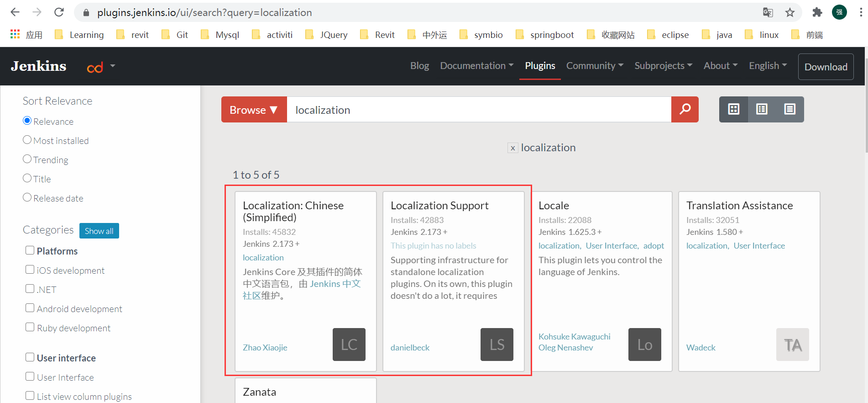This screenshot has width=868, height=403.
Task: Open the translate page icon in address bar
Action: pyautogui.click(x=768, y=12)
